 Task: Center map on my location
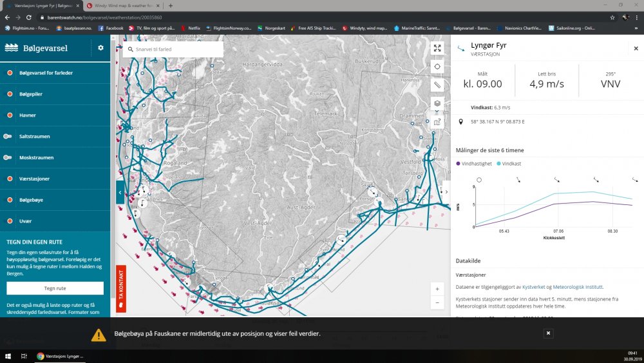[x=437, y=66]
